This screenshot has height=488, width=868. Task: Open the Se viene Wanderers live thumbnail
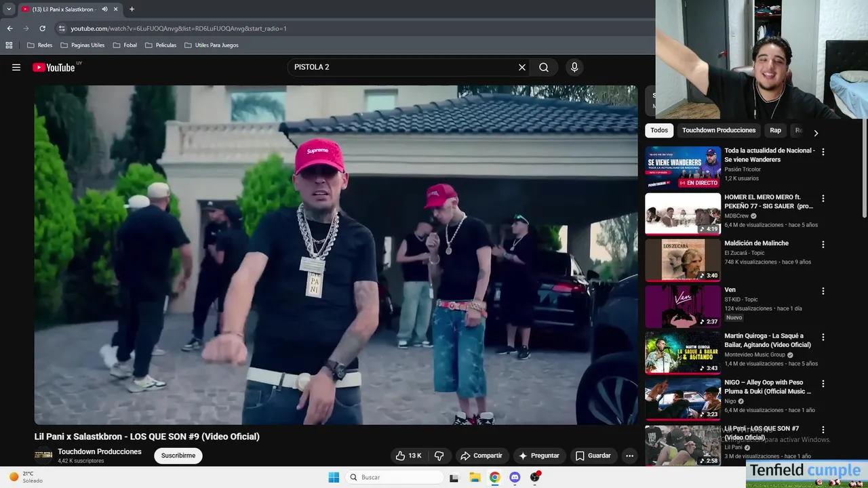coord(683,167)
